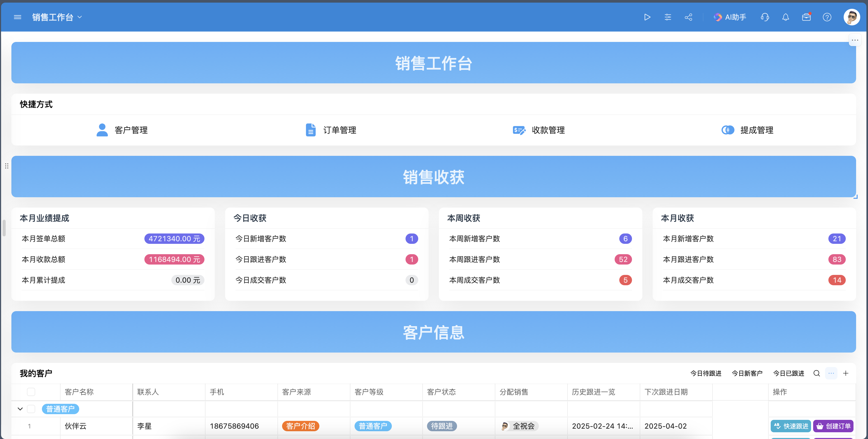Screen dimensions: 868x439
Task: Open the hamburger navigation menu
Action: coord(18,17)
